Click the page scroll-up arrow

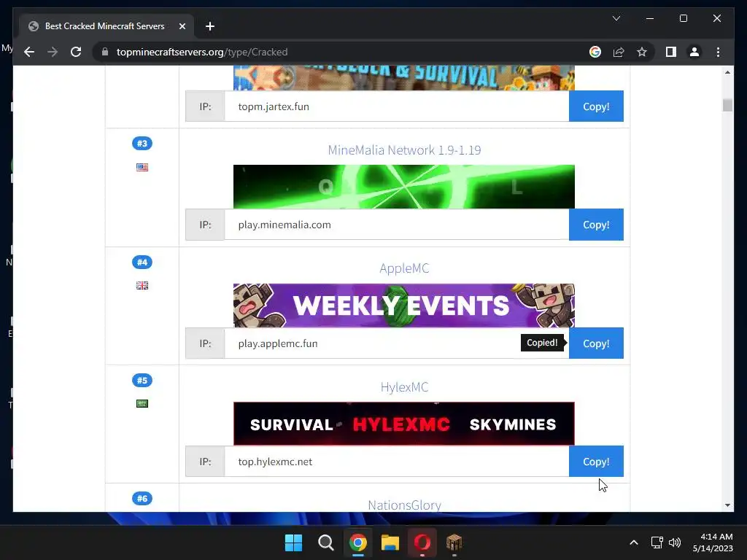pyautogui.click(x=727, y=72)
